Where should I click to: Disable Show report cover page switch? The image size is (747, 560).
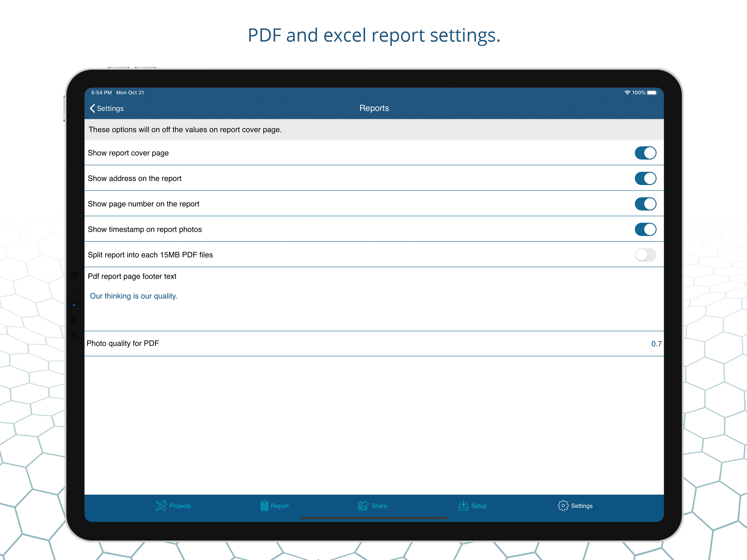(x=645, y=153)
